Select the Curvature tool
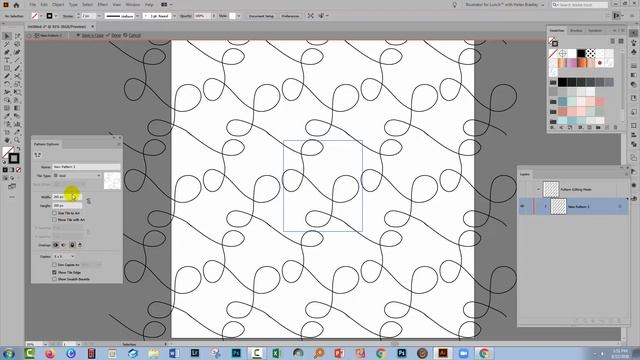This screenshot has width=640, height=360. [17, 52]
